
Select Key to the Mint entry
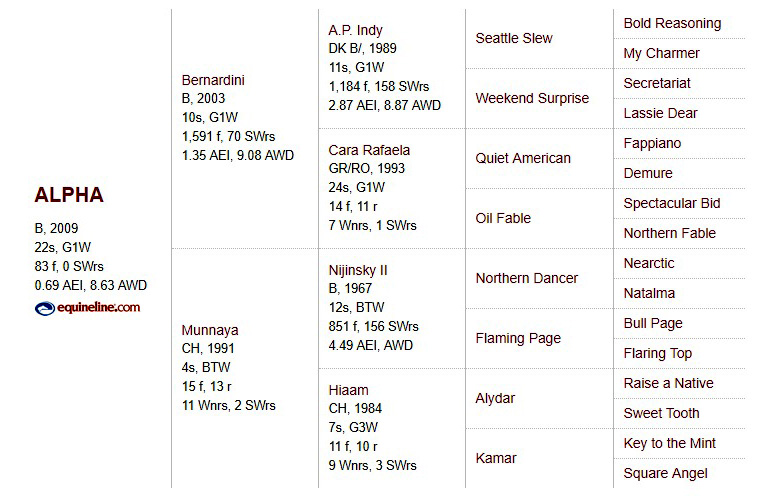[x=669, y=443]
